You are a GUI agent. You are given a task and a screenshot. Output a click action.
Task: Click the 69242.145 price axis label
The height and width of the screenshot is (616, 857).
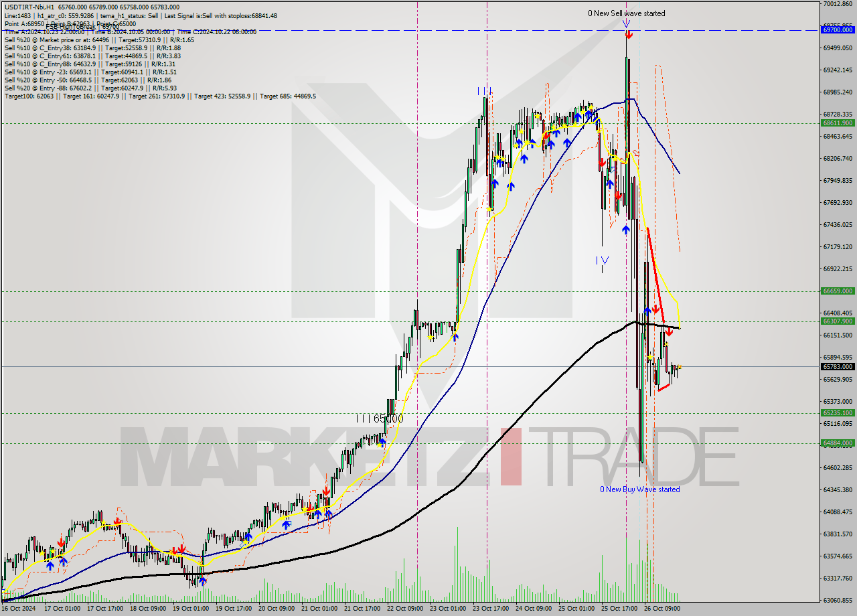click(838, 70)
